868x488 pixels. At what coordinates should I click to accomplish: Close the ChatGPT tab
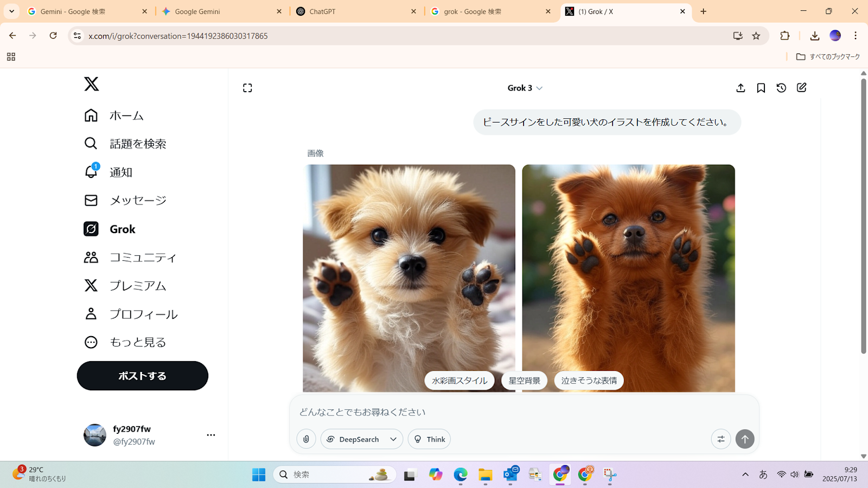pos(414,11)
